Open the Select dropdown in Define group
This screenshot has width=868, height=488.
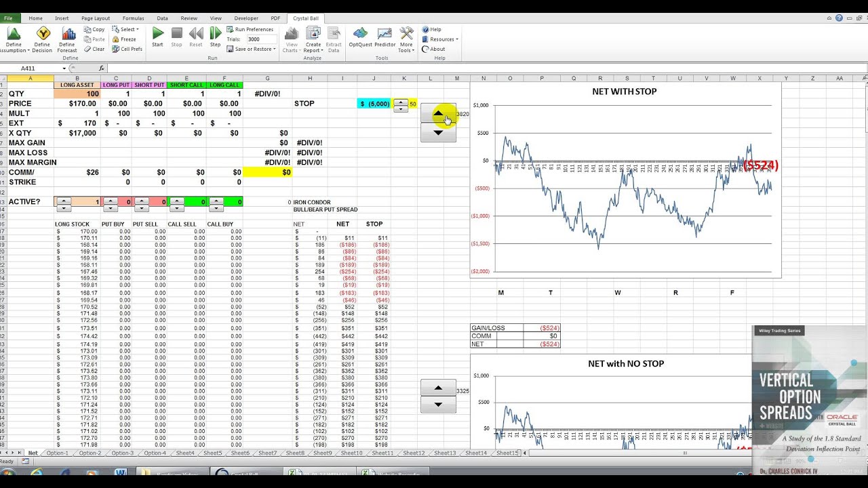pyautogui.click(x=126, y=29)
